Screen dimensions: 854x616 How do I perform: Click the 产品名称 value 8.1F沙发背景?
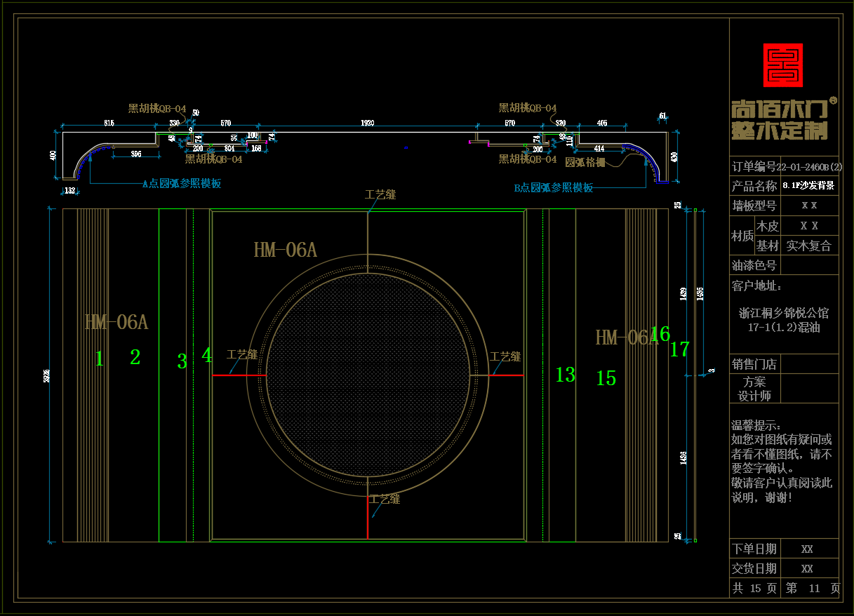tap(808, 187)
